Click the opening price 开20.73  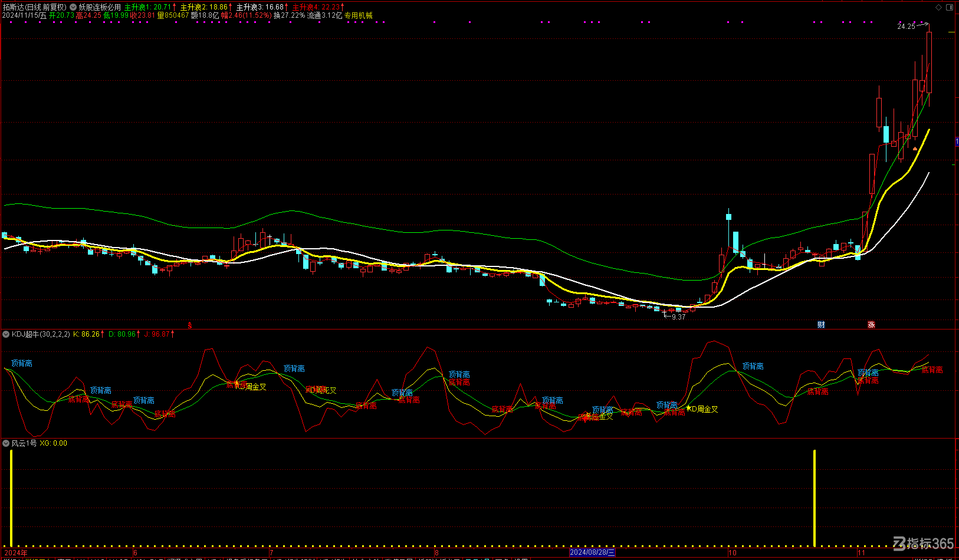61,16
